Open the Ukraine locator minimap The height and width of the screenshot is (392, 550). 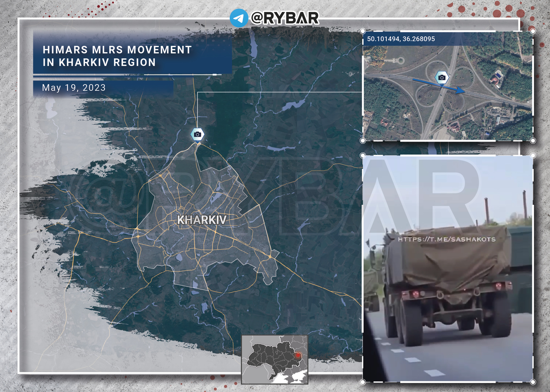(275, 359)
